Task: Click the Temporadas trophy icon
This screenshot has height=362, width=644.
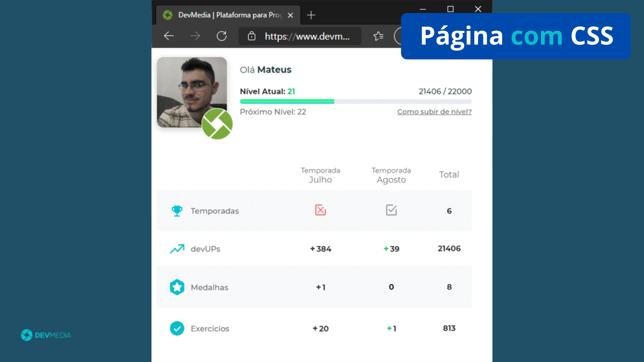Action: [x=177, y=211]
